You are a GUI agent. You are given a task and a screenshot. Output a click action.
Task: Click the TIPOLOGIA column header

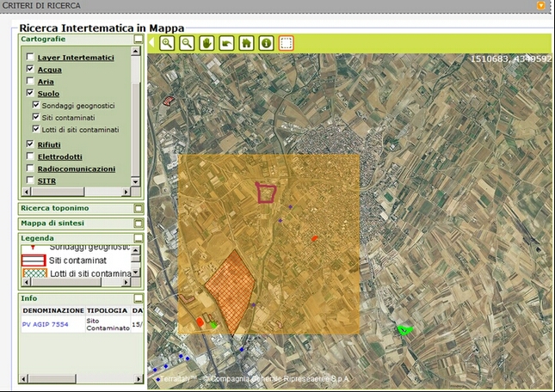[107, 310]
